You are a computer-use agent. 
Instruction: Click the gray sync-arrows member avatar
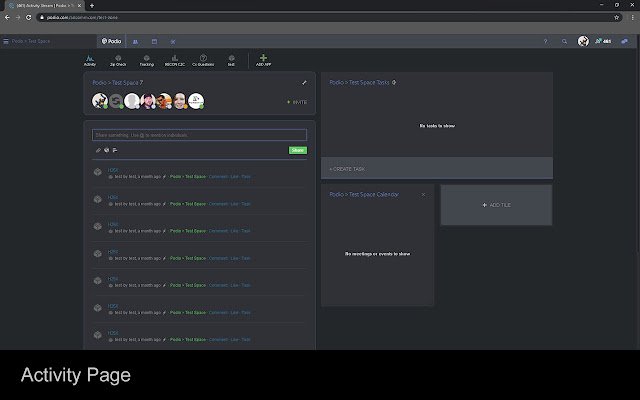click(116, 101)
